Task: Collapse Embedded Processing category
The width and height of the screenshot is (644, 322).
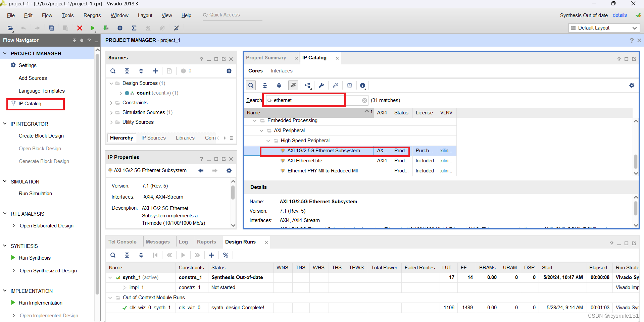Action: pyautogui.click(x=255, y=120)
